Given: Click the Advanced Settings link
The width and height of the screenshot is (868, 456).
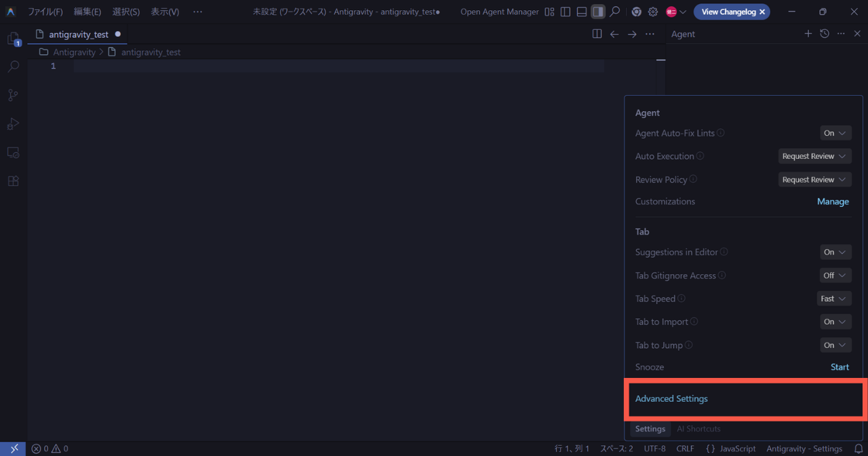Looking at the screenshot, I should (x=671, y=399).
